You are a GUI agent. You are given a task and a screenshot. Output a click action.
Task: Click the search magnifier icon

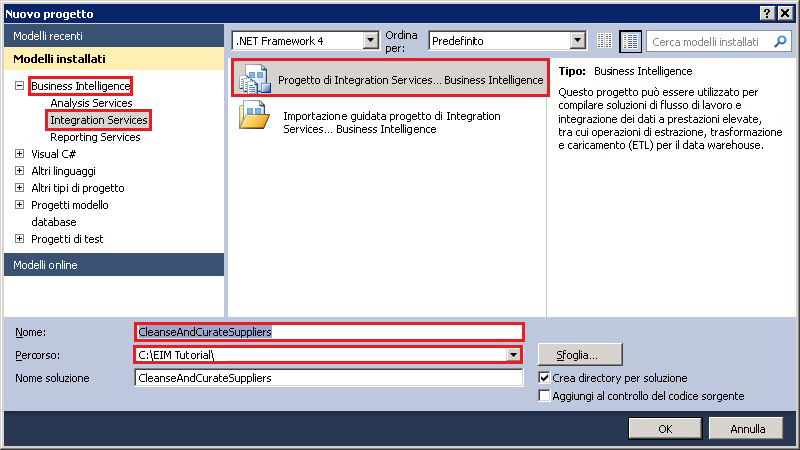point(781,41)
